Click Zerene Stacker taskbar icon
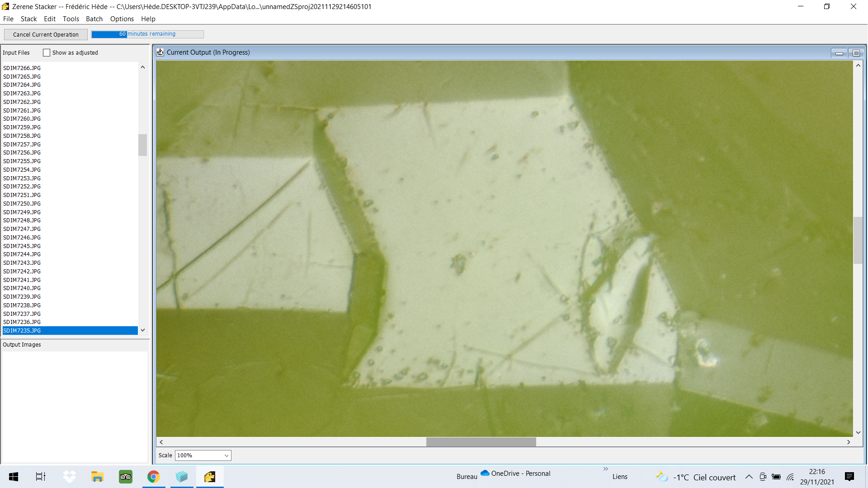 pos(209,477)
